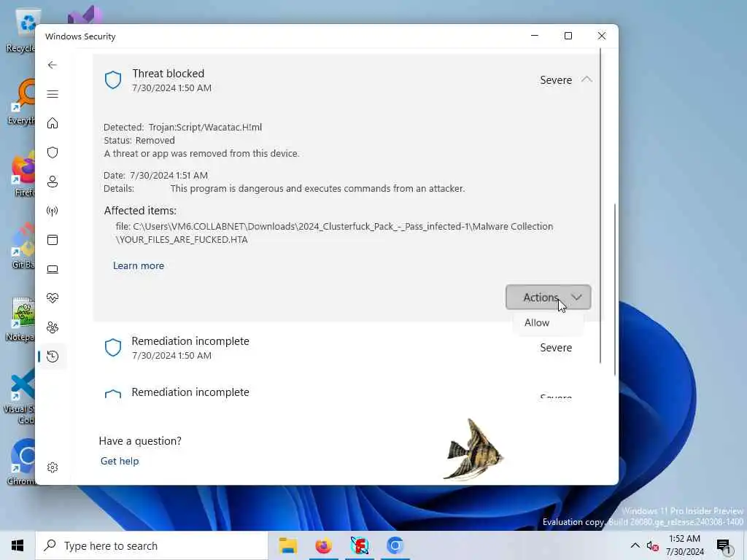Expand the Remediation incomplete 1:50 AM entry
The height and width of the screenshot is (560, 747).
pos(347,348)
